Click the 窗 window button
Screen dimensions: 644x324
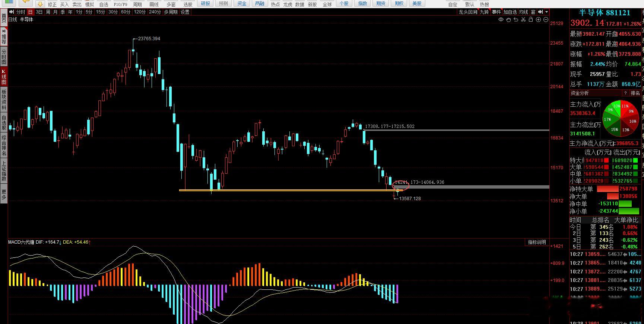tap(533, 12)
